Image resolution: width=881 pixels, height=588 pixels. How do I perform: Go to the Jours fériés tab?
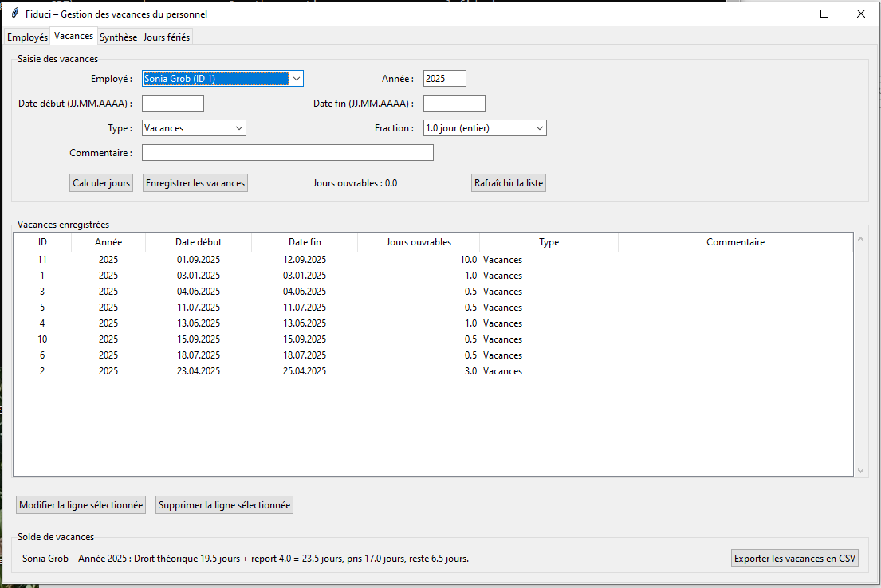(166, 37)
